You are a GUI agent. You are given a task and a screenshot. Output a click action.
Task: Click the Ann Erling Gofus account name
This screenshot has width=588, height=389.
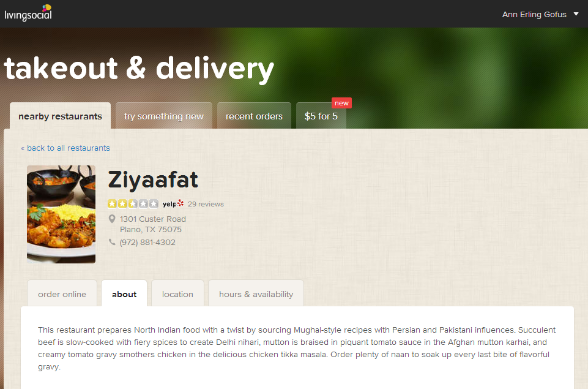coord(534,14)
